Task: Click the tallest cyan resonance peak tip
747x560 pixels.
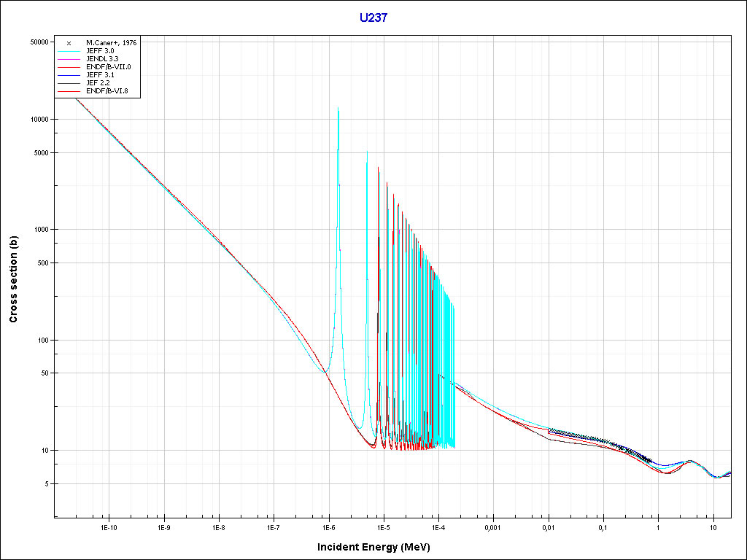Action: click(x=338, y=109)
